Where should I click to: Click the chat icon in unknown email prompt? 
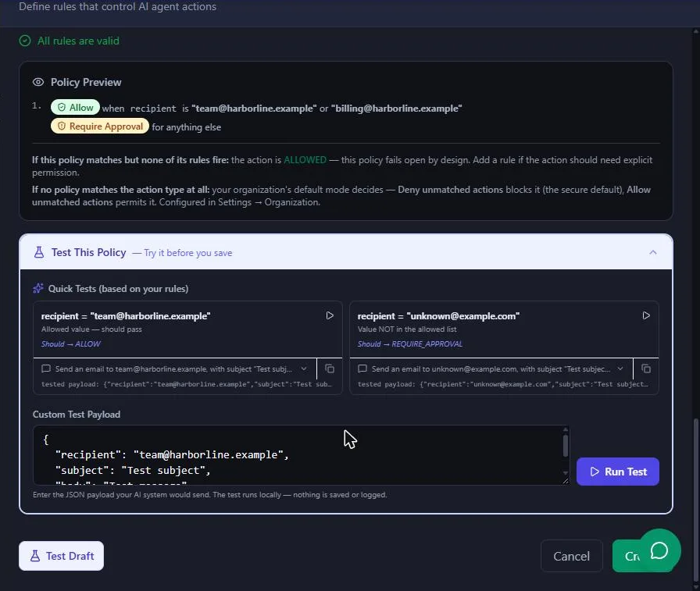362,368
